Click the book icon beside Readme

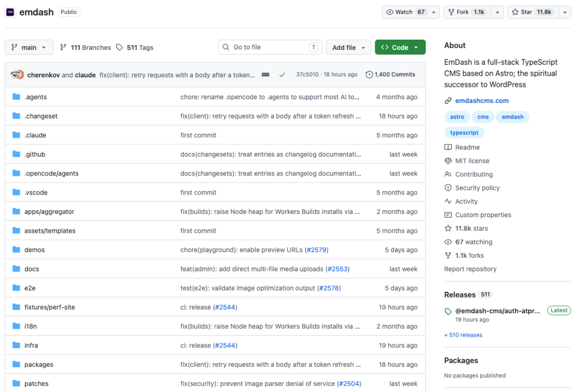[x=448, y=147]
